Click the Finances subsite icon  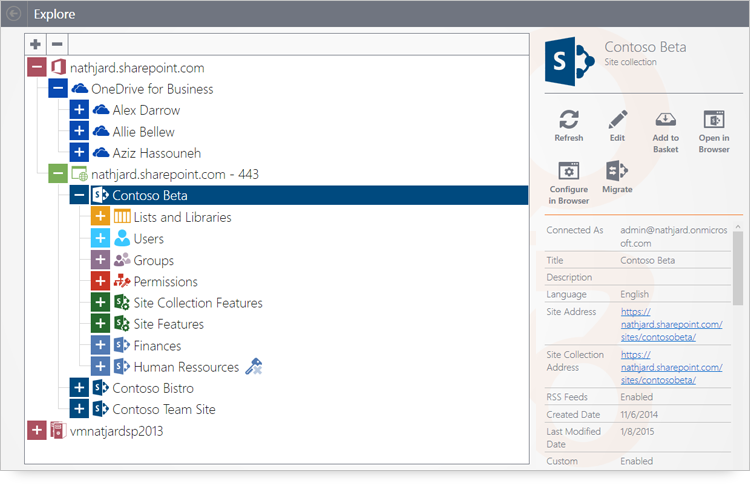[x=122, y=345]
